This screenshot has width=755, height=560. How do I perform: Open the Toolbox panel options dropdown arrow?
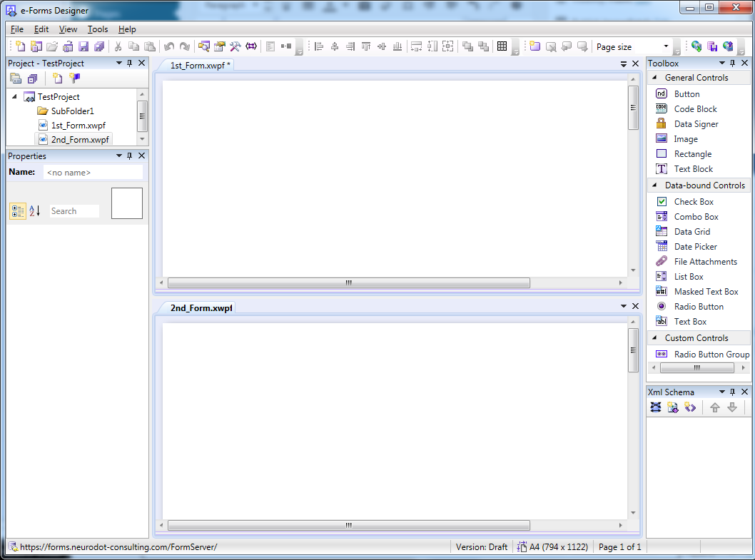click(721, 63)
